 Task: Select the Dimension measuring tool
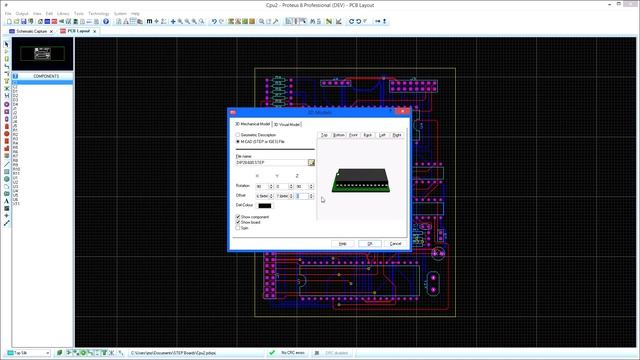pyautogui.click(x=7, y=223)
